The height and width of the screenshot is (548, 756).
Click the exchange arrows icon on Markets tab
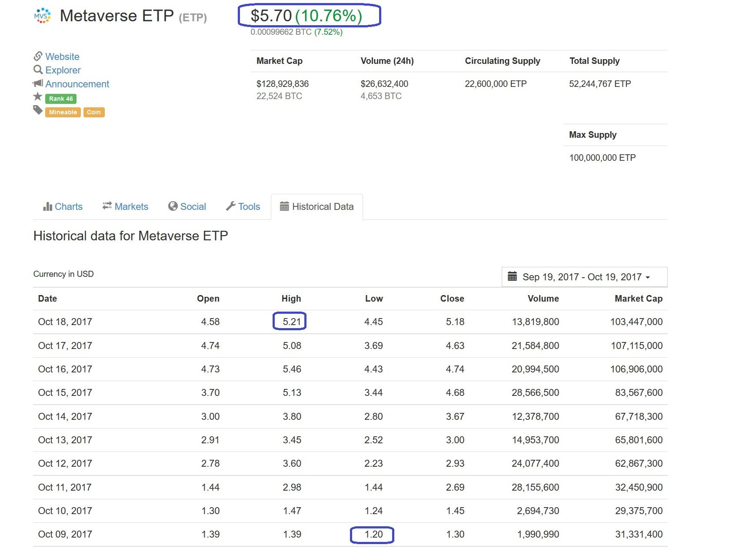click(107, 206)
